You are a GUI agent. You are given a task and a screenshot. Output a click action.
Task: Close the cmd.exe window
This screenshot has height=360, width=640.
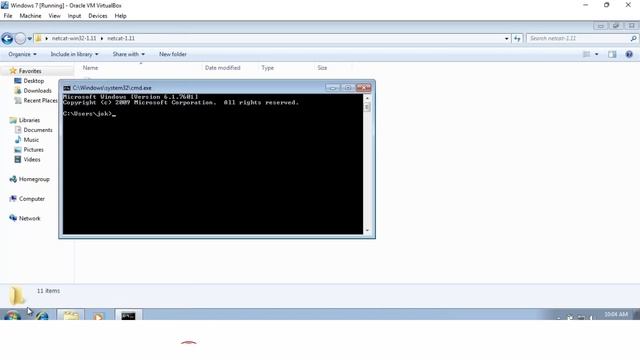click(x=363, y=88)
